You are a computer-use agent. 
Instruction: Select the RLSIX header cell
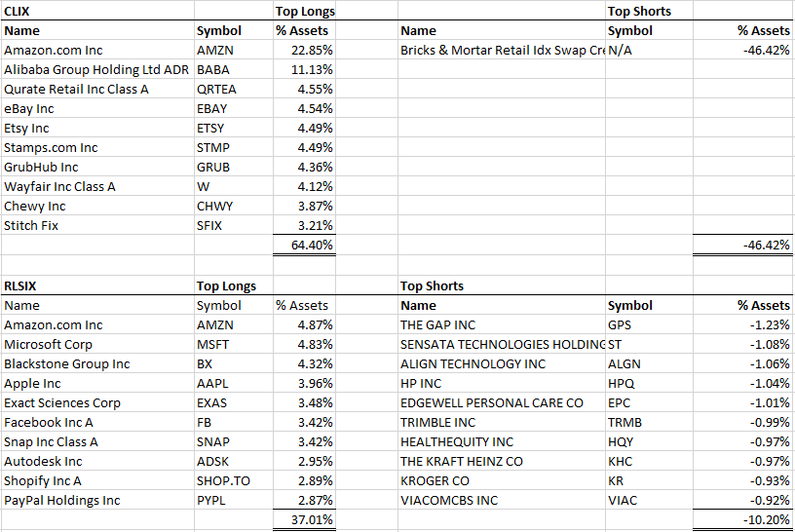tap(22, 285)
